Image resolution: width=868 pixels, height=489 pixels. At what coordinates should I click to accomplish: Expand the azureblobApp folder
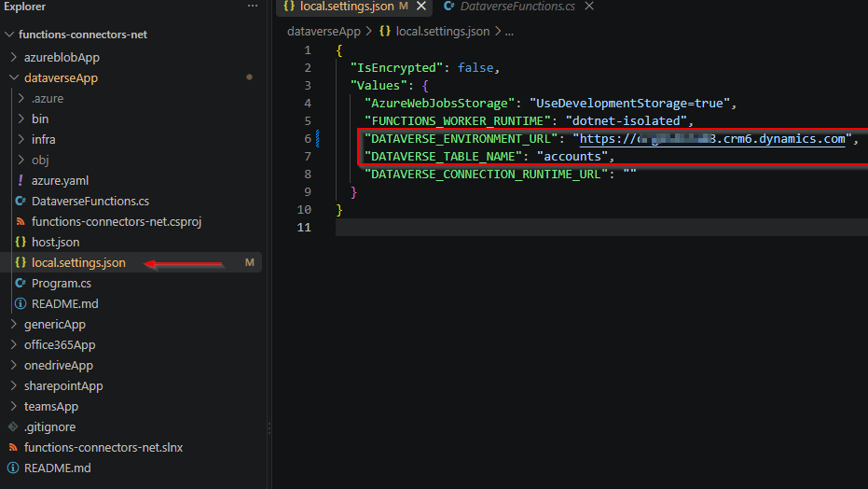(14, 57)
